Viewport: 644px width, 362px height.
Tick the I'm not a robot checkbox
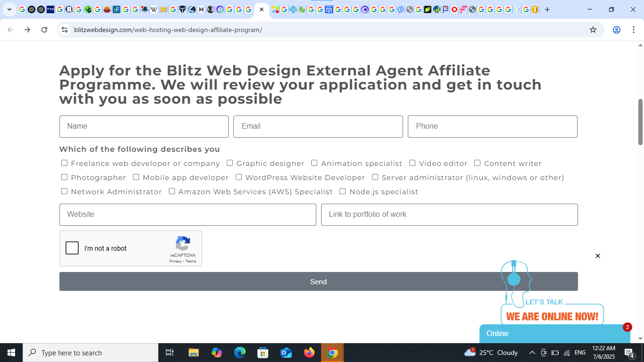72,248
